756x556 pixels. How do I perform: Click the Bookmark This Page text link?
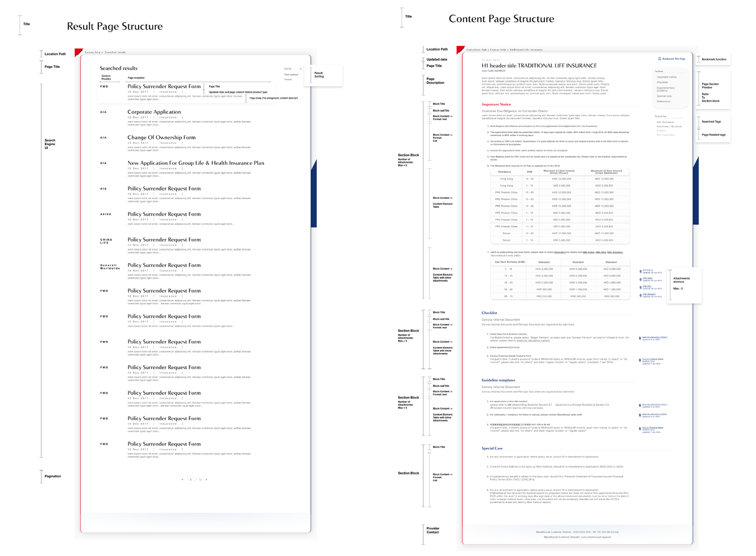click(x=674, y=59)
